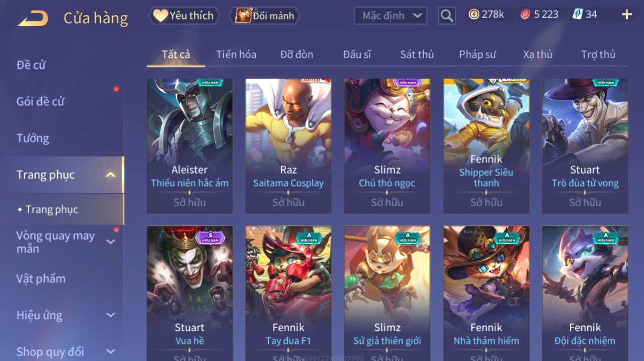
Task: Tap the red ruby currency icon
Action: pyautogui.click(x=525, y=15)
